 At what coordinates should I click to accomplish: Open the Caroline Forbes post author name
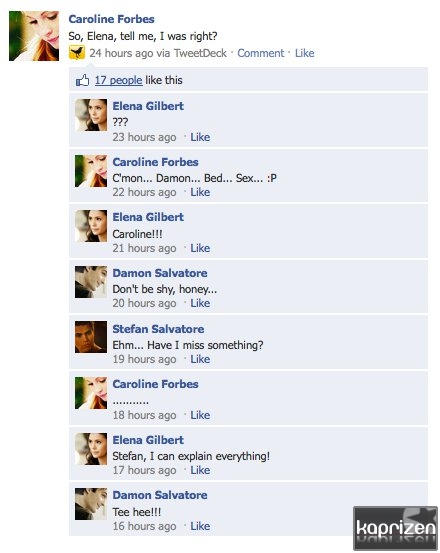coord(111,19)
